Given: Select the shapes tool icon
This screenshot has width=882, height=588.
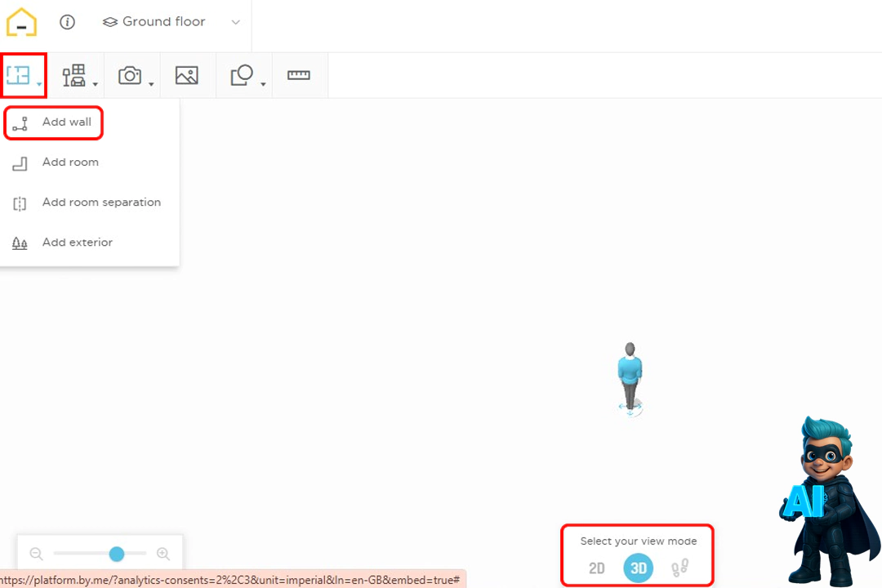Looking at the screenshot, I should tap(242, 76).
